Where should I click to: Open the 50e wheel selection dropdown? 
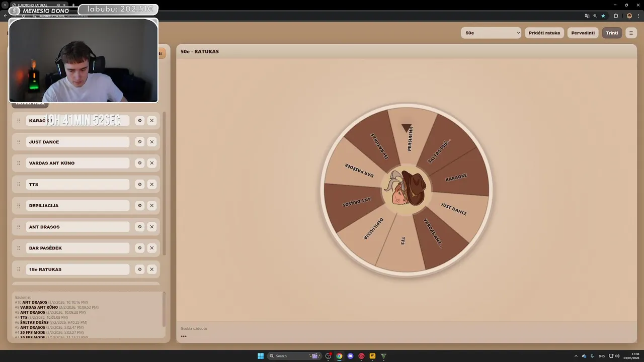tap(491, 33)
